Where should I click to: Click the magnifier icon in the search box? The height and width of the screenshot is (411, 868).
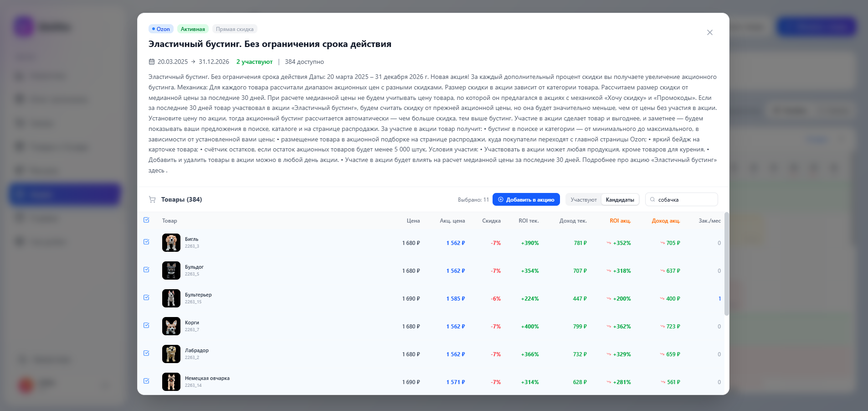click(x=653, y=199)
